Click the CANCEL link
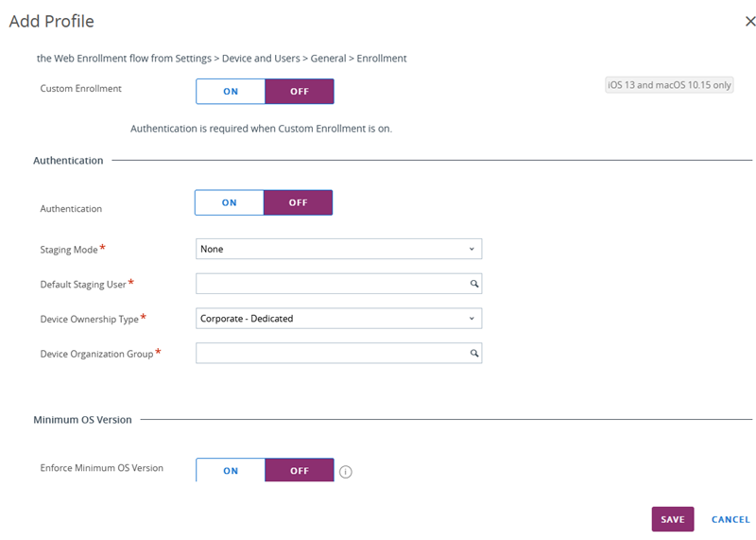This screenshot has width=756, height=540. [x=730, y=520]
